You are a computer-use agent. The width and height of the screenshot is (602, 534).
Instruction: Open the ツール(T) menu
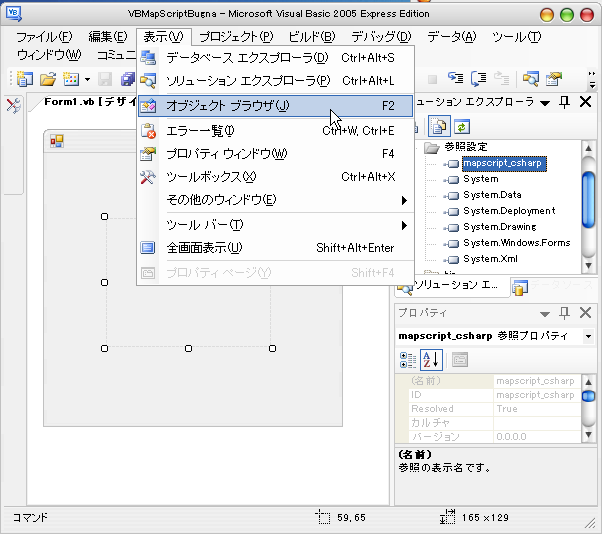pos(516,37)
